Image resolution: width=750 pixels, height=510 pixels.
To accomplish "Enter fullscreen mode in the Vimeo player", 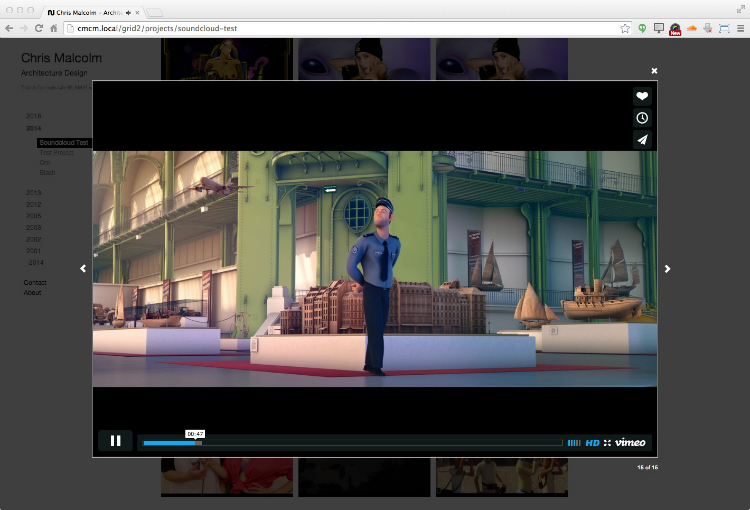I will click(607, 442).
